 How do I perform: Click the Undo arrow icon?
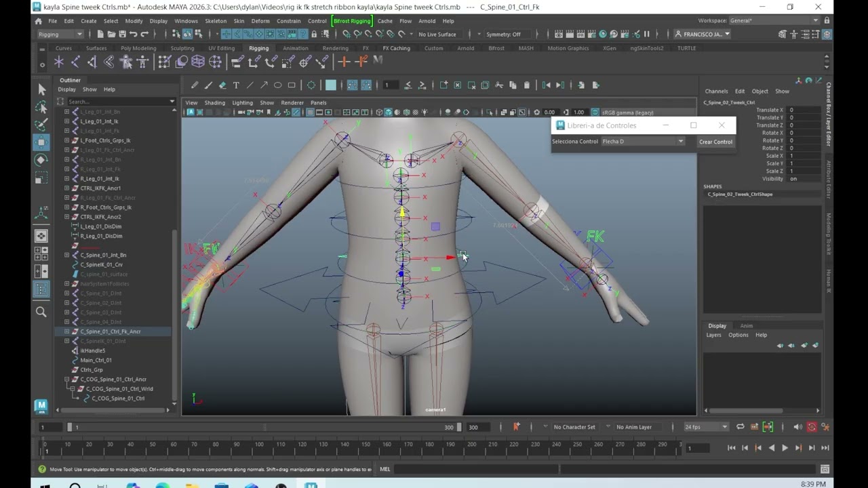134,35
